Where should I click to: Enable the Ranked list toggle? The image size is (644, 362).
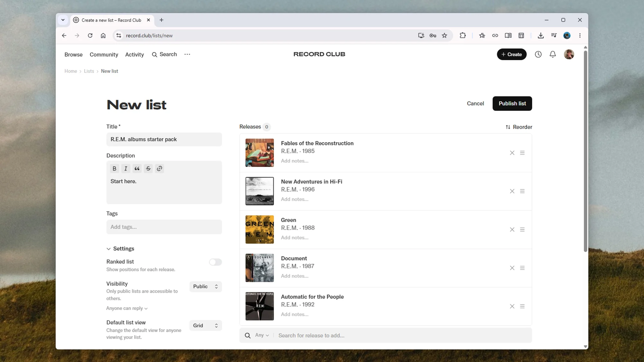215,262
